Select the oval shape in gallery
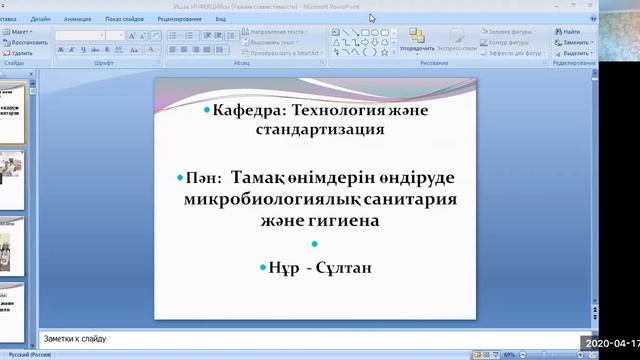This screenshot has height=360, width=640. [x=375, y=33]
